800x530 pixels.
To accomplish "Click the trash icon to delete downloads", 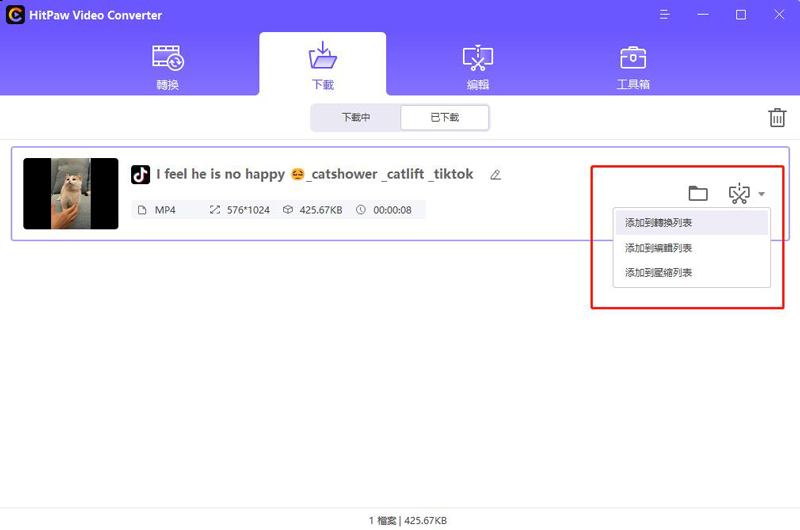I will click(x=777, y=117).
